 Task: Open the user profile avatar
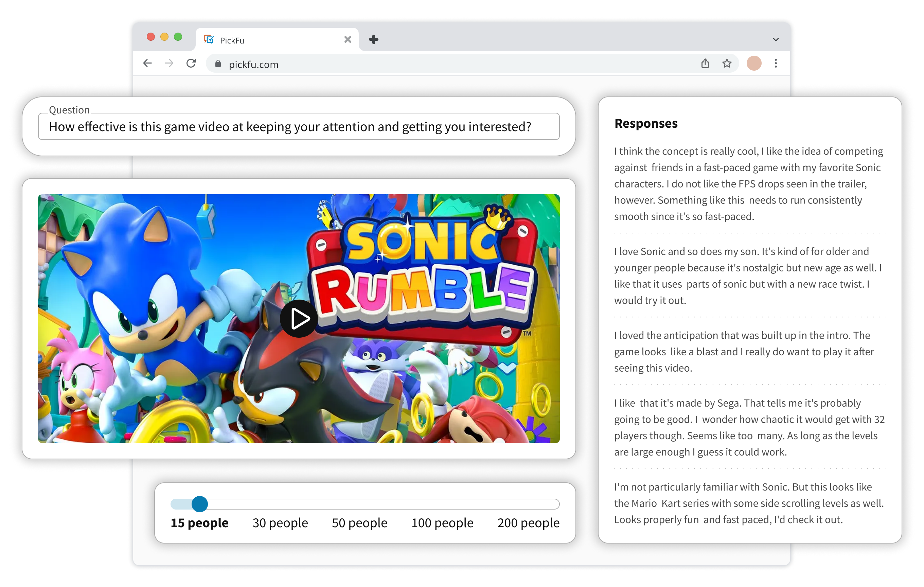(753, 63)
